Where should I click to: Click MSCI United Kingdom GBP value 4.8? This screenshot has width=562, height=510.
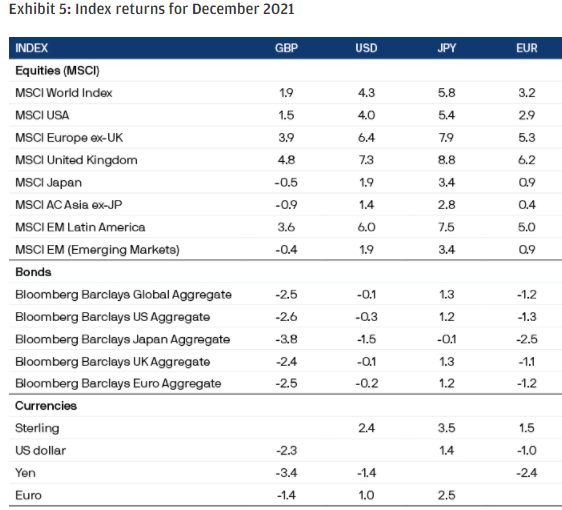pyautogui.click(x=286, y=160)
